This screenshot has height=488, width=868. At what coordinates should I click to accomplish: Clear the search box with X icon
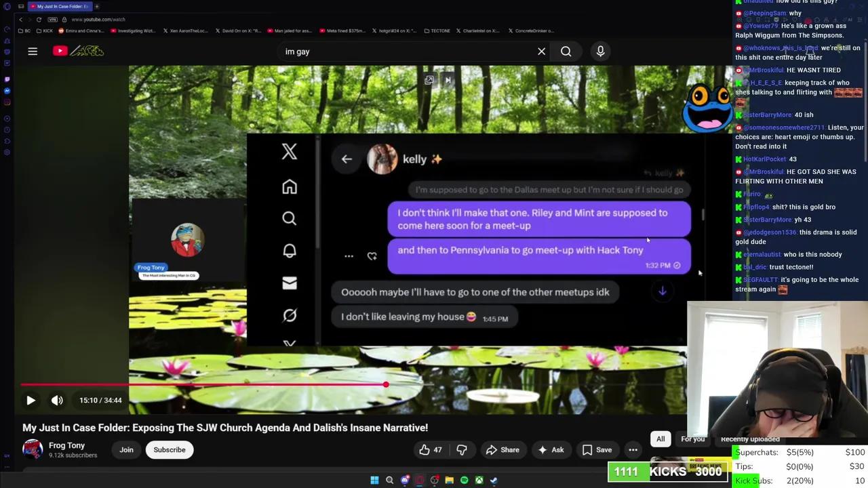click(x=541, y=52)
